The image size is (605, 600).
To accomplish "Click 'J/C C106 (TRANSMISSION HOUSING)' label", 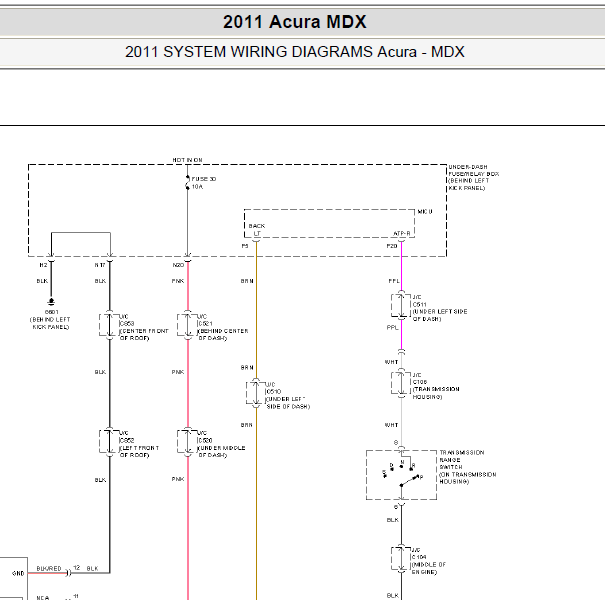I will [x=436, y=386].
